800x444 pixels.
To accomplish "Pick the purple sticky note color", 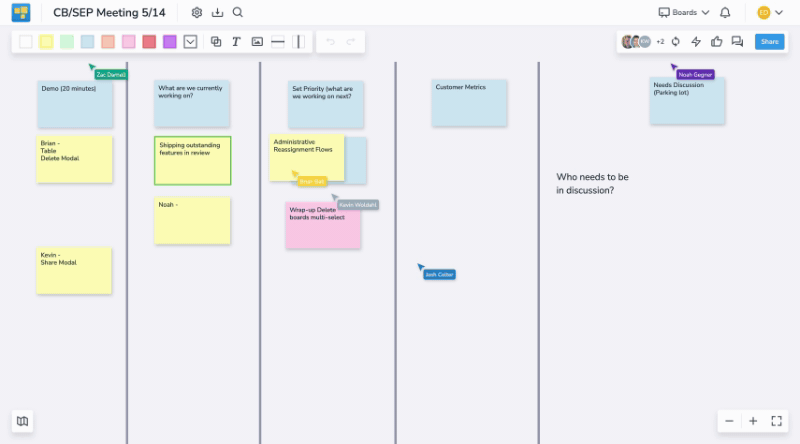I will click(170, 42).
